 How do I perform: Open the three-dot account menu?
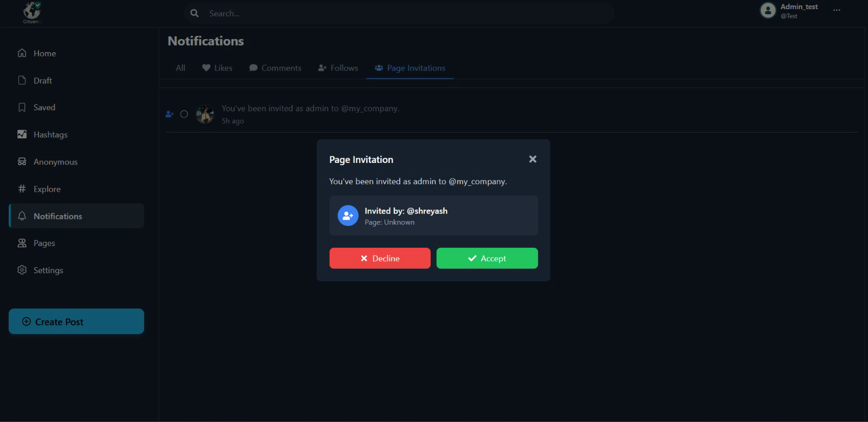837,10
